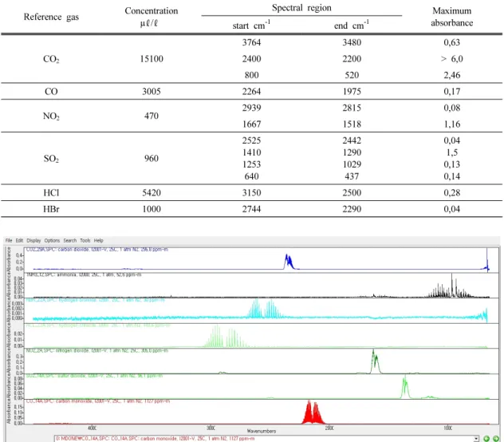This screenshot has height=442, width=504.
Task: Click the maximum absorbance value > 6,0
Action: [x=452, y=59]
